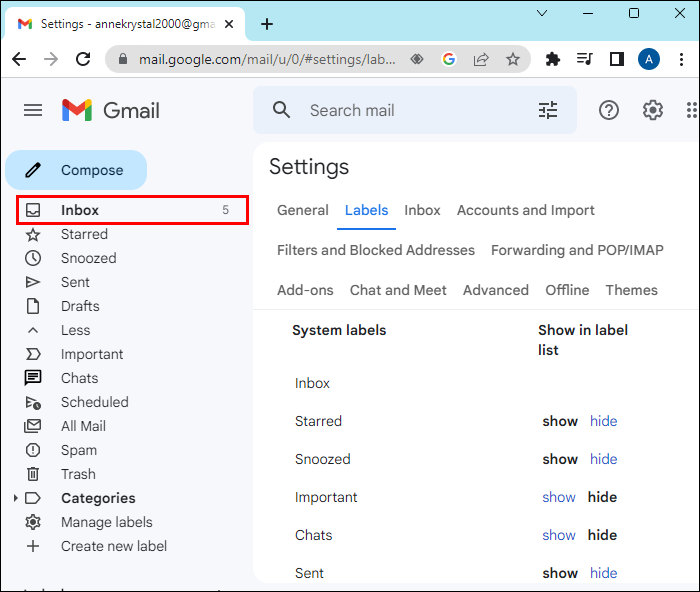Open the Offline settings tab
The image size is (700, 592).
(567, 290)
